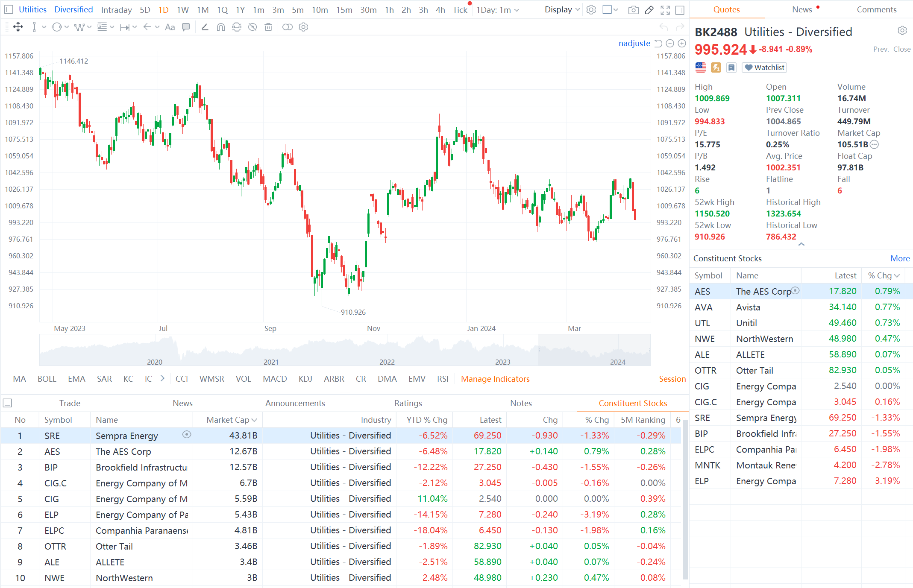
Task: Show more indicators with the chevron after IC
Action: pos(162,378)
